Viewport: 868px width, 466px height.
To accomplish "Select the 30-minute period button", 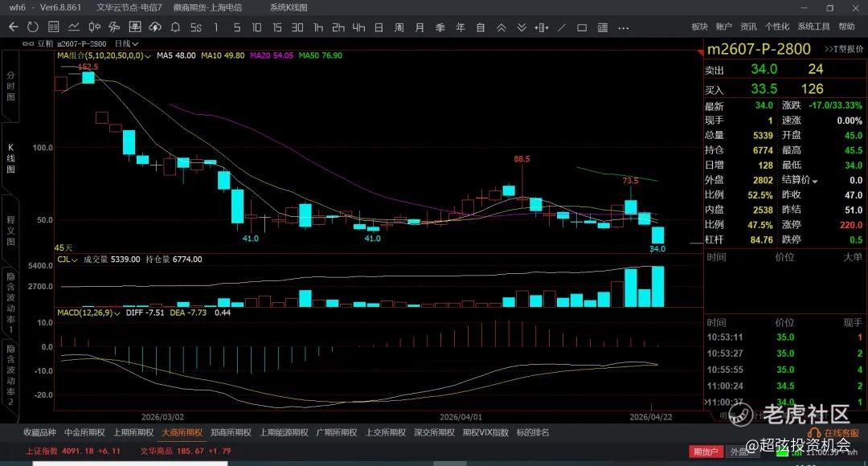I will [x=297, y=27].
